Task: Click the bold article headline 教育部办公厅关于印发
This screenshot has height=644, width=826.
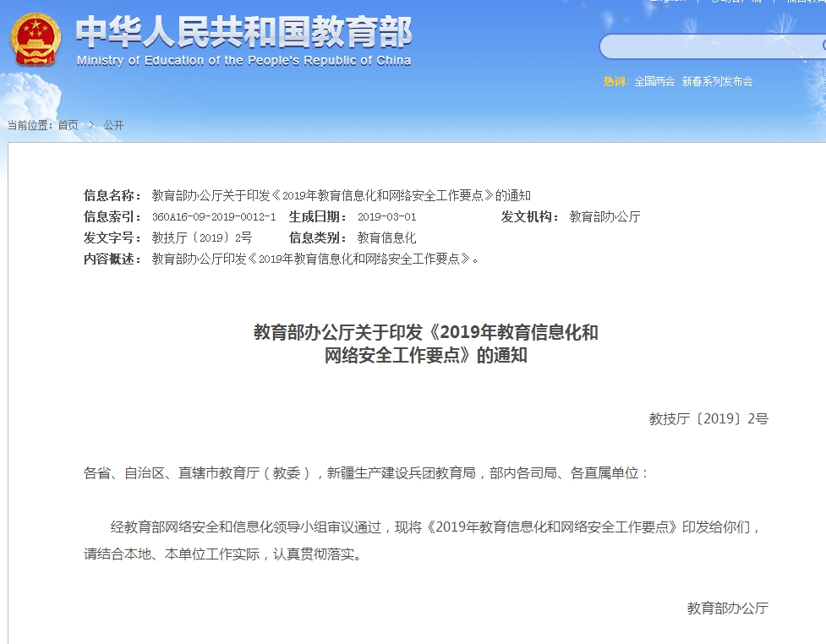Action: pyautogui.click(x=425, y=344)
